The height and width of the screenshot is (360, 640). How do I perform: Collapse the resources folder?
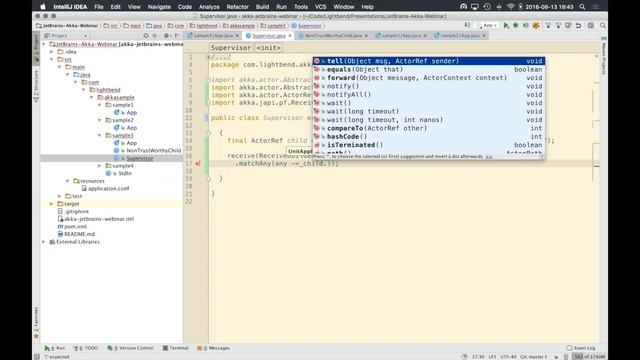68,181
